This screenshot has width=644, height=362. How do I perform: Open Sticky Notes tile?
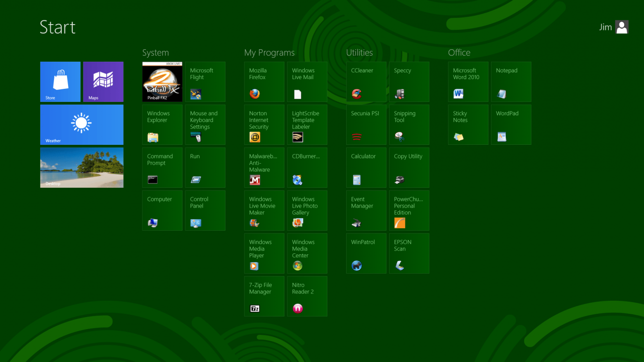point(468,125)
